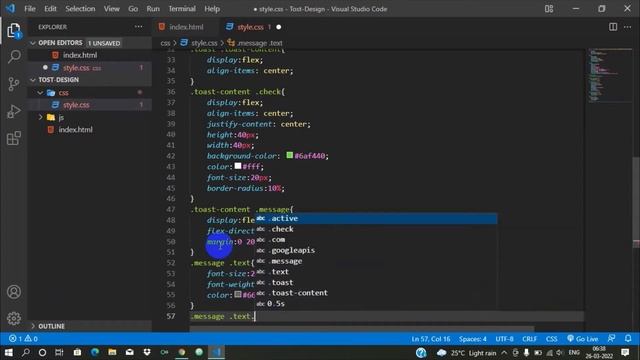
Task: Change language mode via CSS indicator
Action: click(551, 339)
